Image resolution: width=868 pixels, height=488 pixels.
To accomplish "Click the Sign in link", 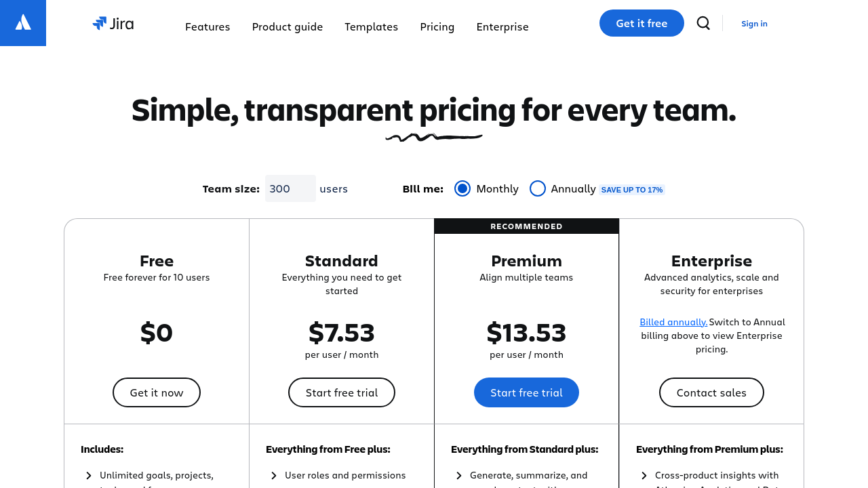I will (754, 24).
